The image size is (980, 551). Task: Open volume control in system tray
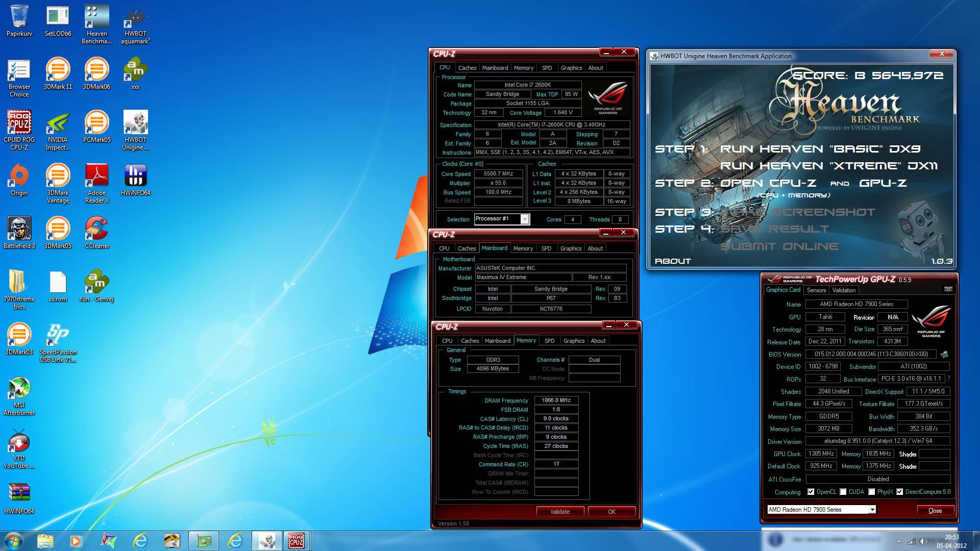pos(922,541)
